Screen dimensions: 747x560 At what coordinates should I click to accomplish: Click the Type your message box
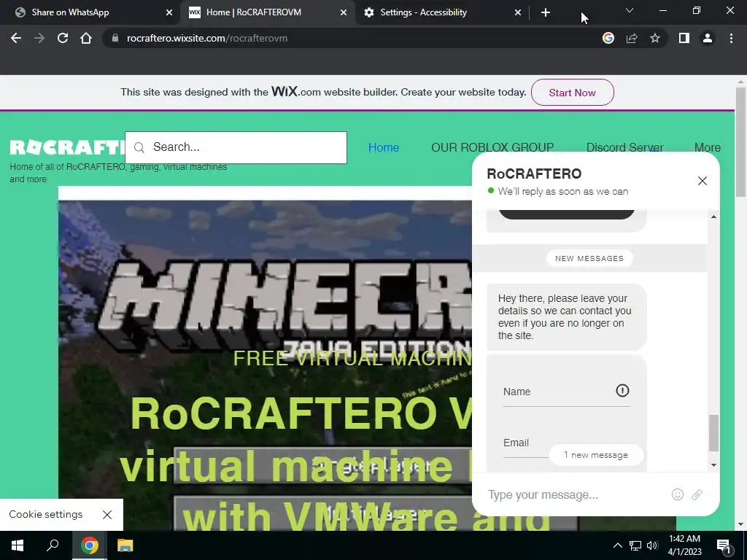pyautogui.click(x=574, y=495)
